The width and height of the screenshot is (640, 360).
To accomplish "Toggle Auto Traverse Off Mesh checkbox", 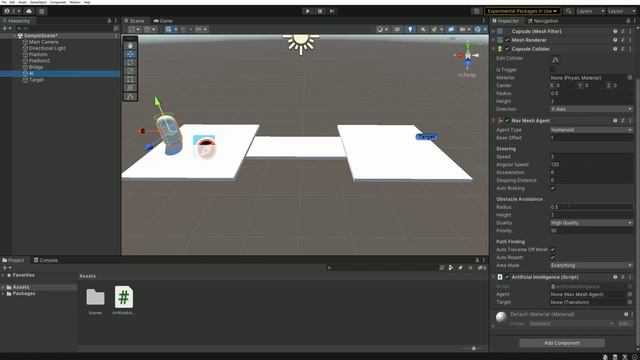I will (x=553, y=249).
